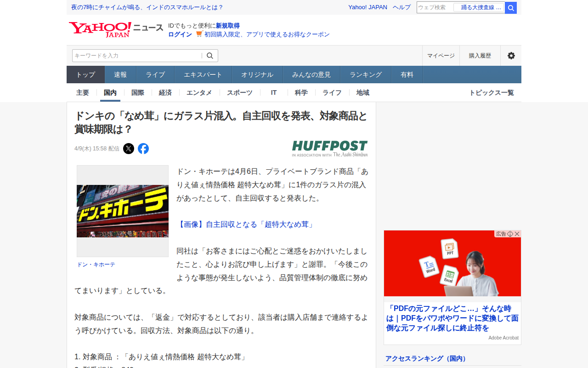
Task: Open マイページ
Action: (441, 56)
